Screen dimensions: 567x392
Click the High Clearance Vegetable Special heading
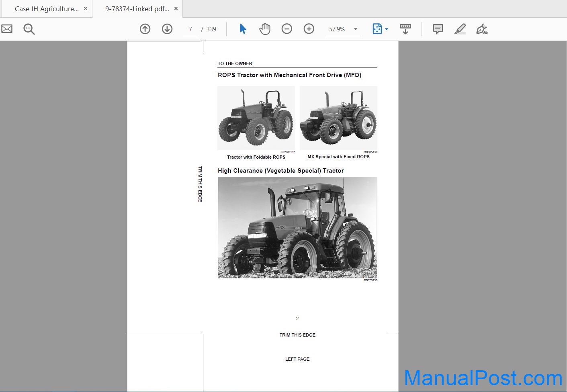(281, 171)
